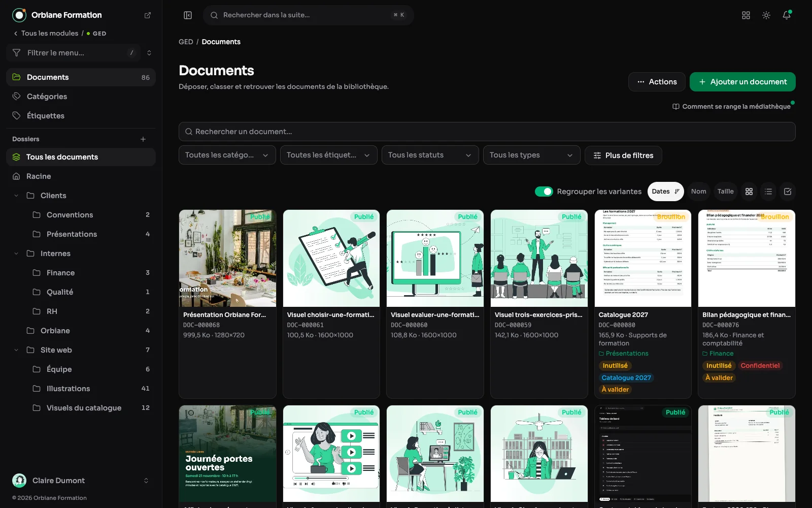This screenshot has height=508, width=812.
Task: Toggle Regrouper les variantes switch
Action: (544, 192)
